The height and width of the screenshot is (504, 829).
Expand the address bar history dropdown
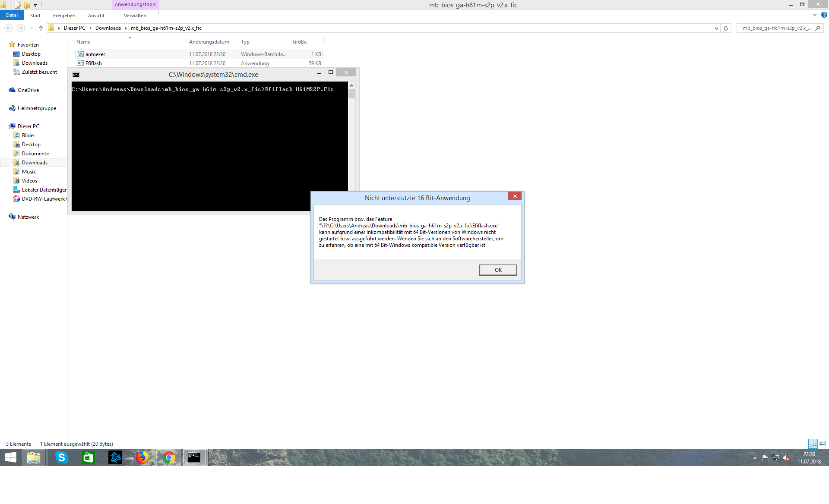pyautogui.click(x=716, y=28)
